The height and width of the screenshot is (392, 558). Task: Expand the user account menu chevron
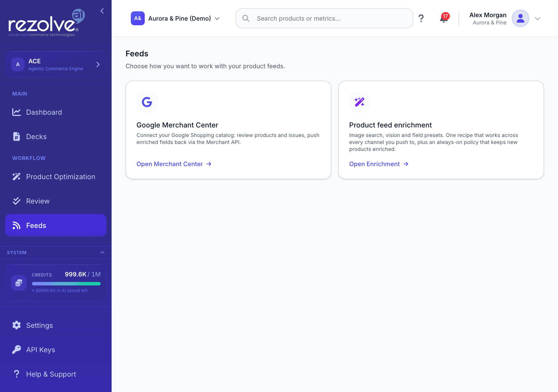[x=538, y=19]
